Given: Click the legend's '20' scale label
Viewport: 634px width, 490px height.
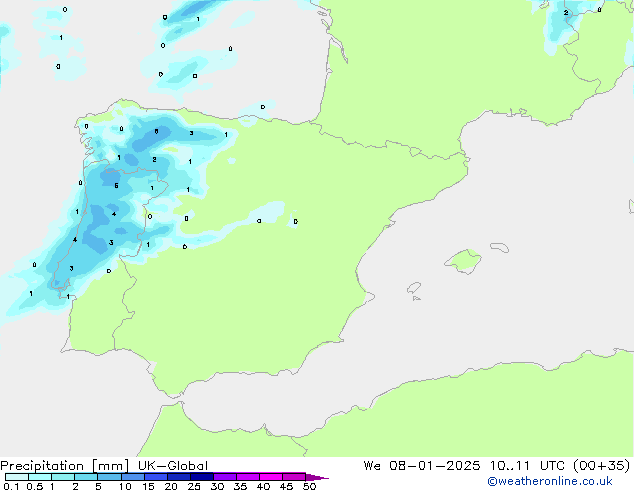Looking at the screenshot, I should 171,486.
